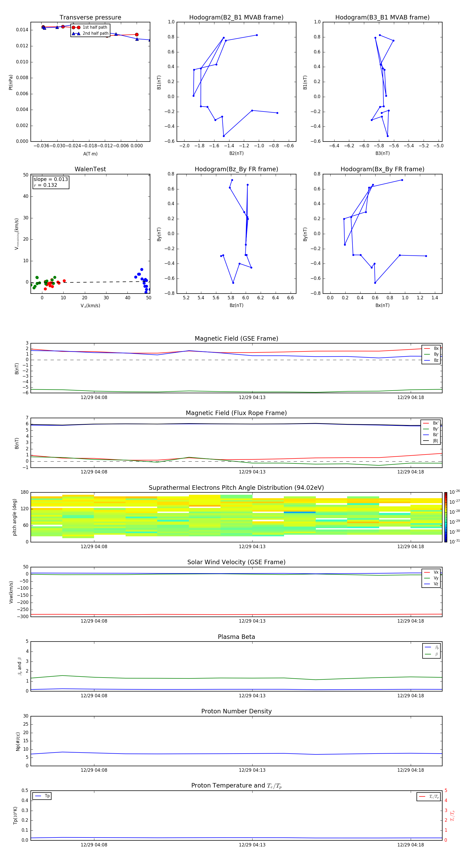Click '12/29 04:13' tick under Plasma Beta
Image resolution: width=473 pixels, height=868 pixels.
(252, 696)
